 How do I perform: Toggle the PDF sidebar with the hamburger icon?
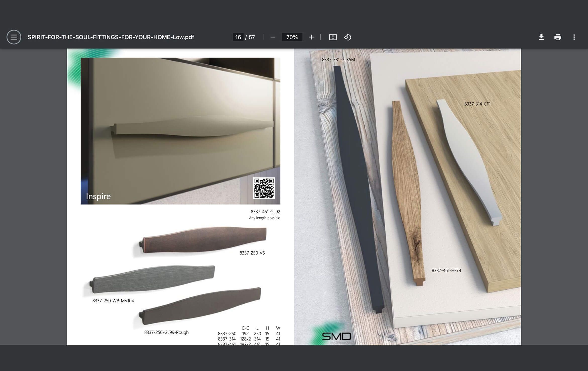pos(14,37)
